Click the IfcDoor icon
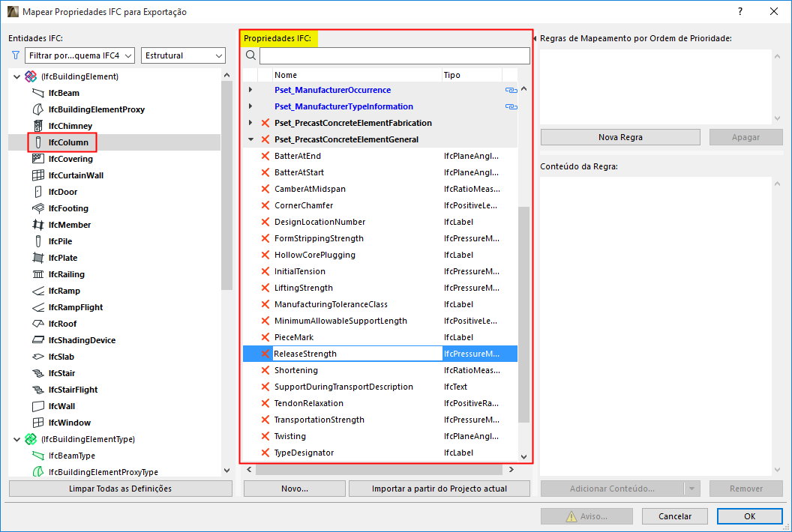Viewport: 792px width, 532px height. 38,192
